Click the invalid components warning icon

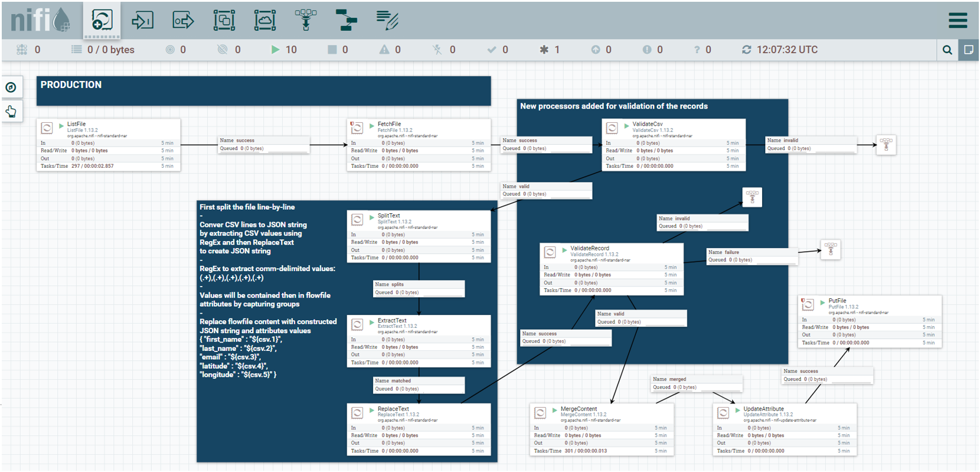[x=384, y=50]
